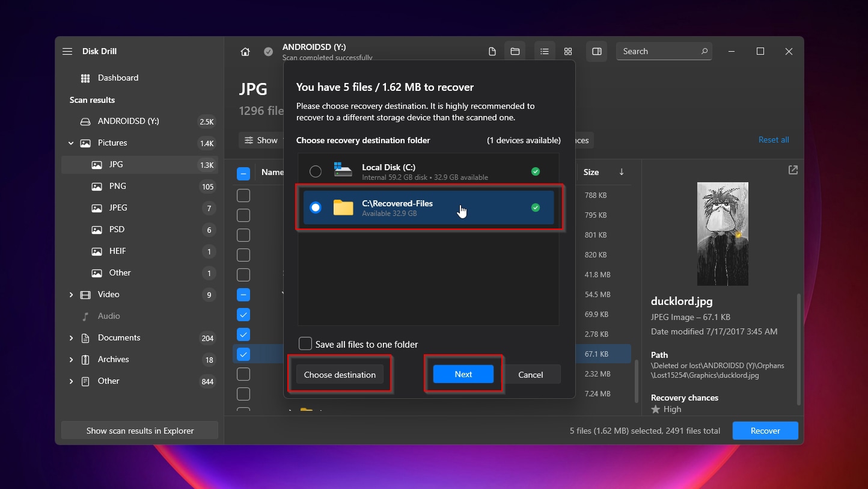Select Other under Pictures

138,273
